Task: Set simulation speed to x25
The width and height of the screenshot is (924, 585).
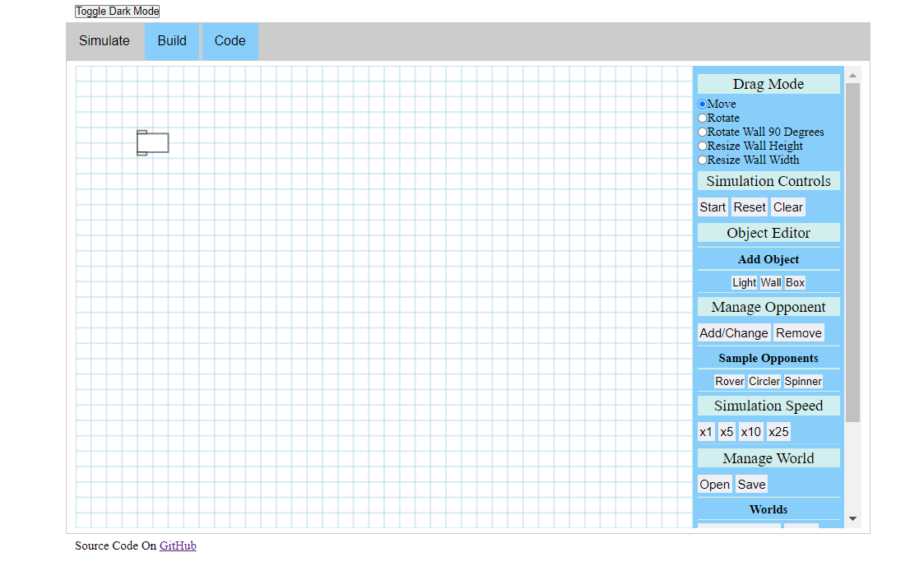Action: click(778, 432)
